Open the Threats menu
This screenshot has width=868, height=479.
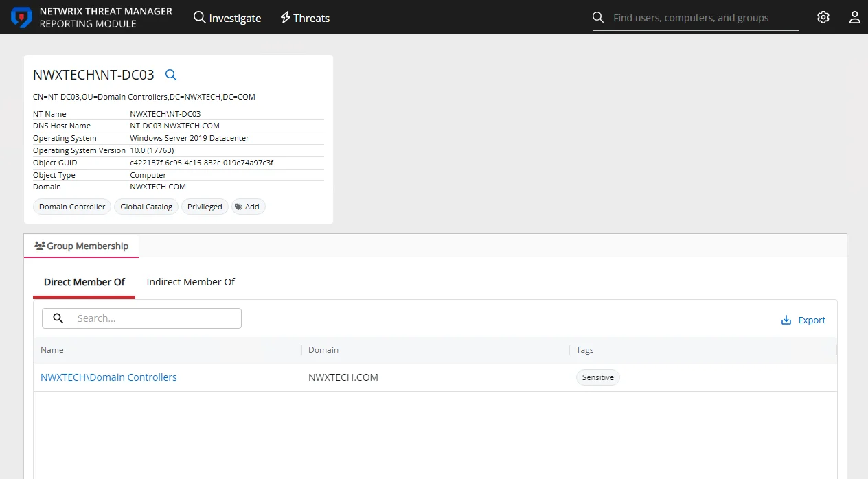tap(305, 18)
